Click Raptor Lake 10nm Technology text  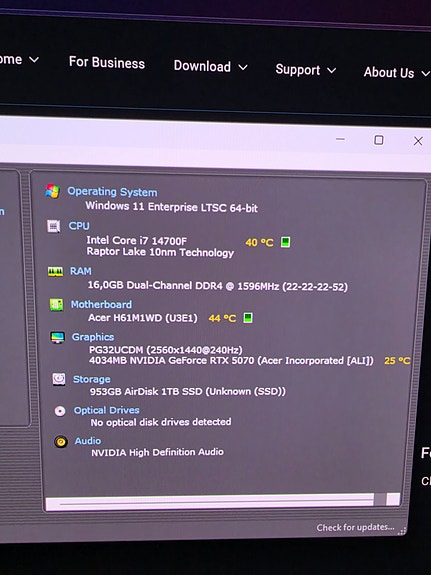click(160, 252)
